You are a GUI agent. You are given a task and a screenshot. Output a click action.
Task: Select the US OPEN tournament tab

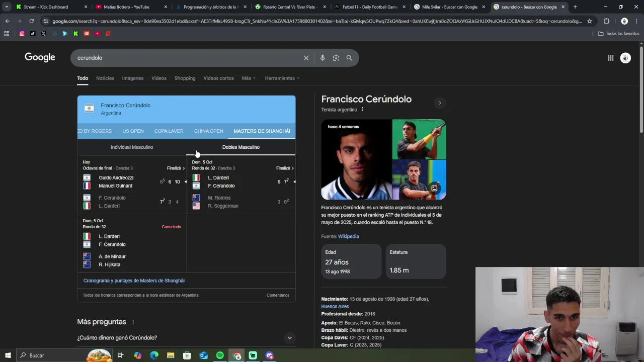133,131
